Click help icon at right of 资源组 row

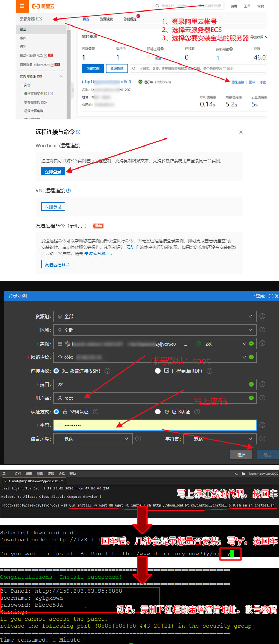[262, 316]
